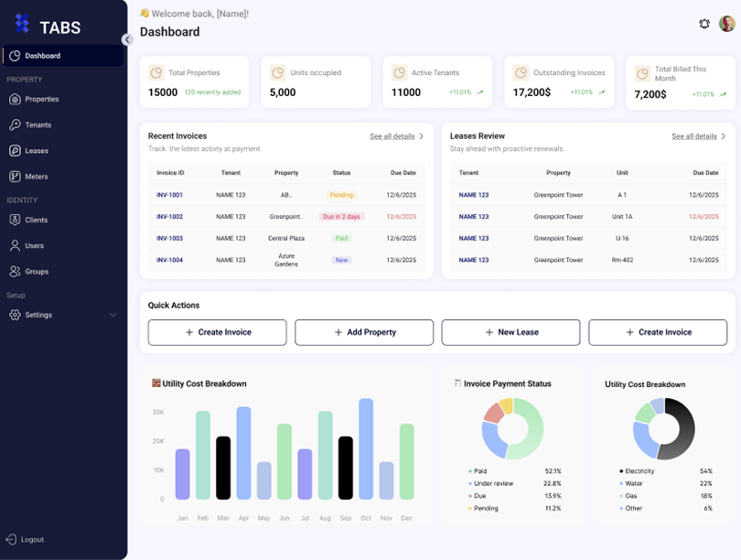Open the user profile avatar
This screenshot has width=741, height=560.
point(726,24)
